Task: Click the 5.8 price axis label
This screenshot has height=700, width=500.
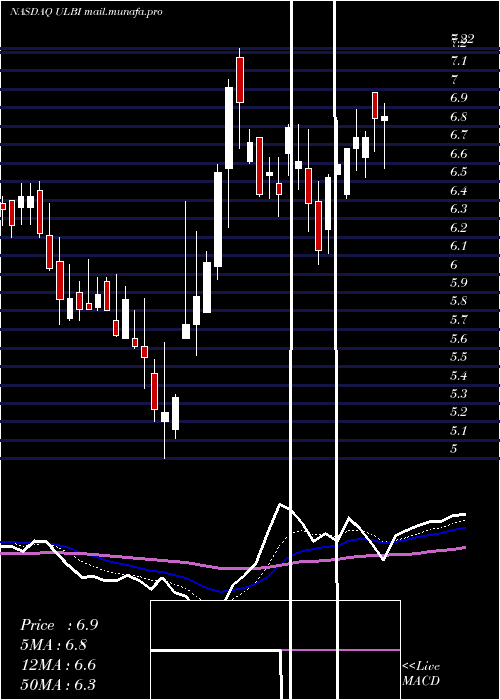Action: (x=459, y=301)
